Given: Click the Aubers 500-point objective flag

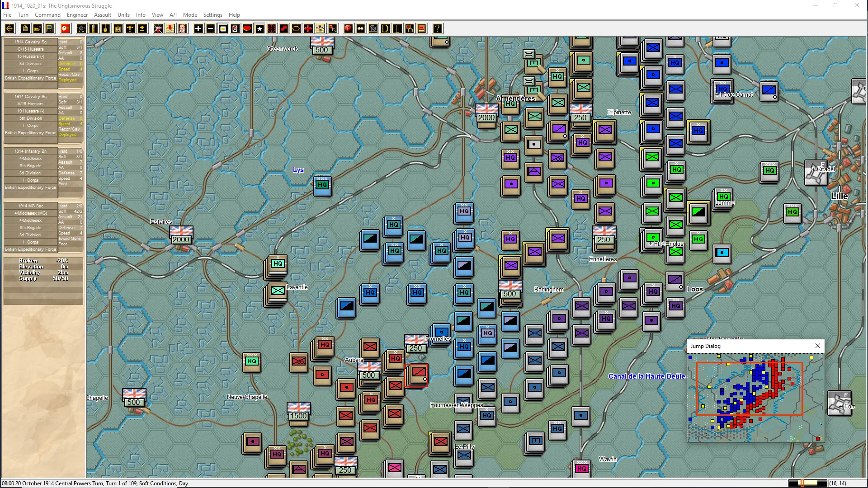Looking at the screenshot, I should [369, 371].
